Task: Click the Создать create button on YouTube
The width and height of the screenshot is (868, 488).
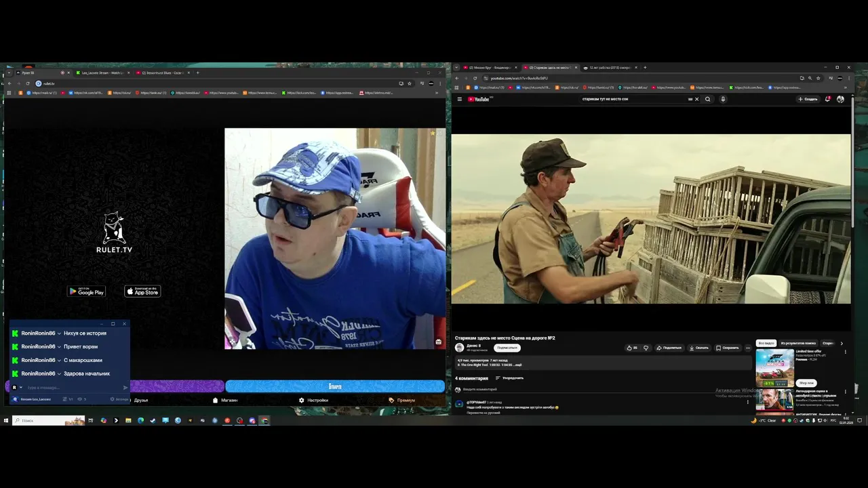Action: point(808,99)
